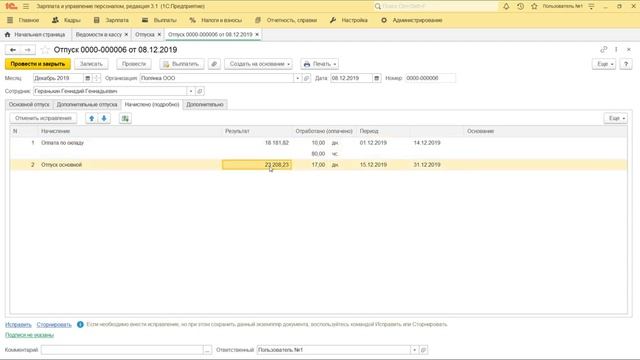Open the history clock icon
The image size is (640, 360).
click(520, 6)
